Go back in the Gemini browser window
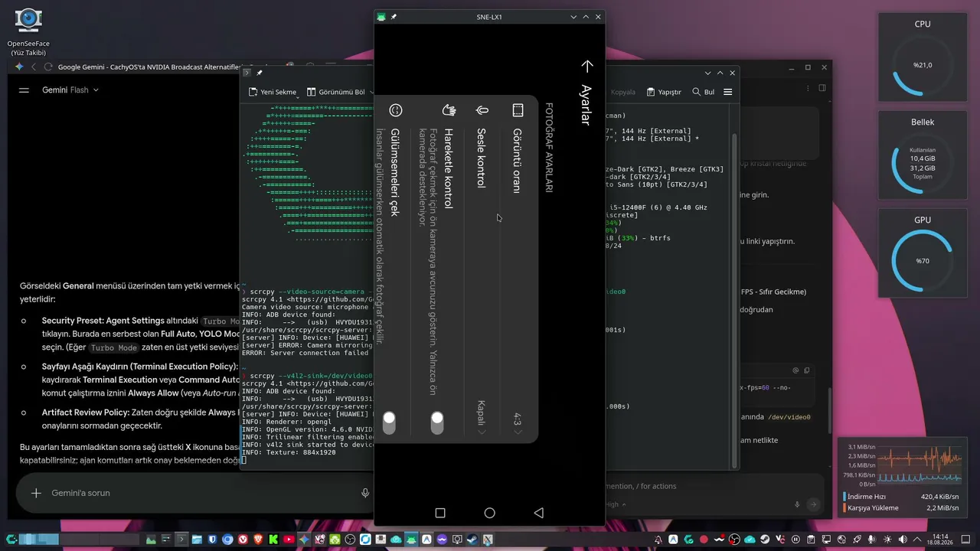Image resolution: width=980 pixels, height=551 pixels. (x=34, y=67)
